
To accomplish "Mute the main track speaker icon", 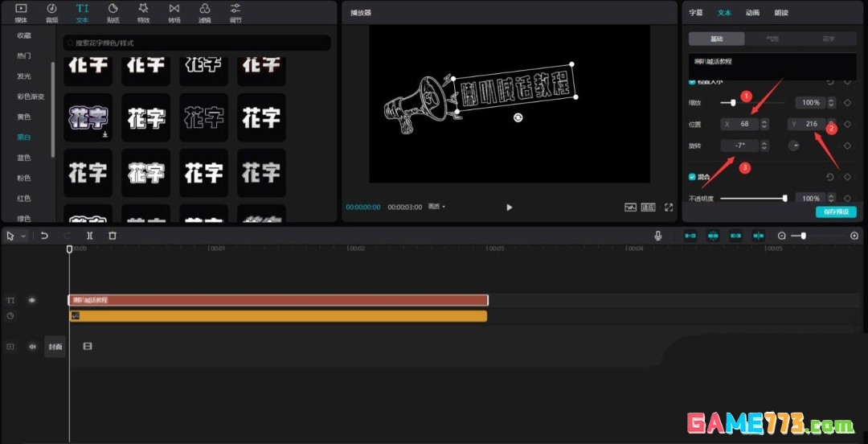I will point(32,347).
